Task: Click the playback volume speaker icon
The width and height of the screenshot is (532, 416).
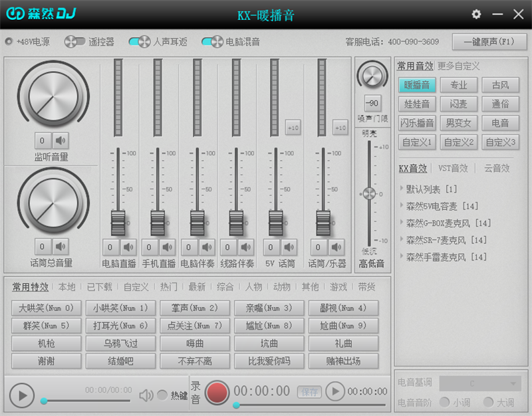Action: (146, 395)
